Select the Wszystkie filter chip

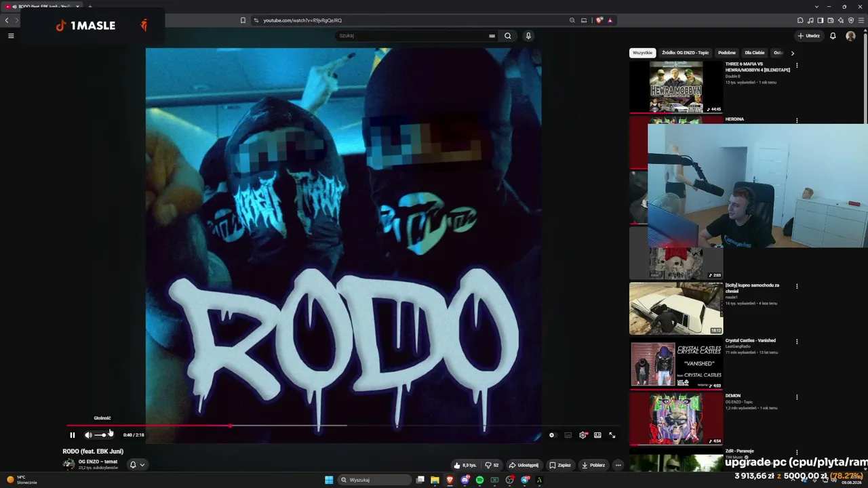[642, 53]
